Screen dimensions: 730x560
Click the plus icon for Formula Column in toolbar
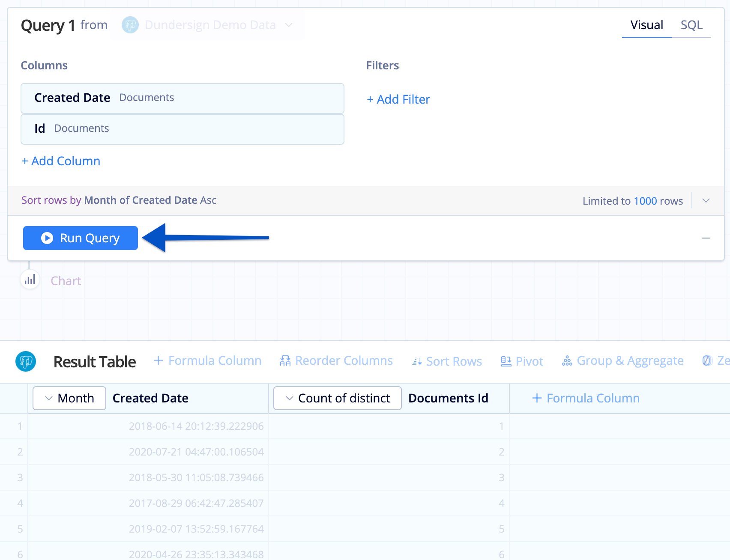[x=158, y=360]
